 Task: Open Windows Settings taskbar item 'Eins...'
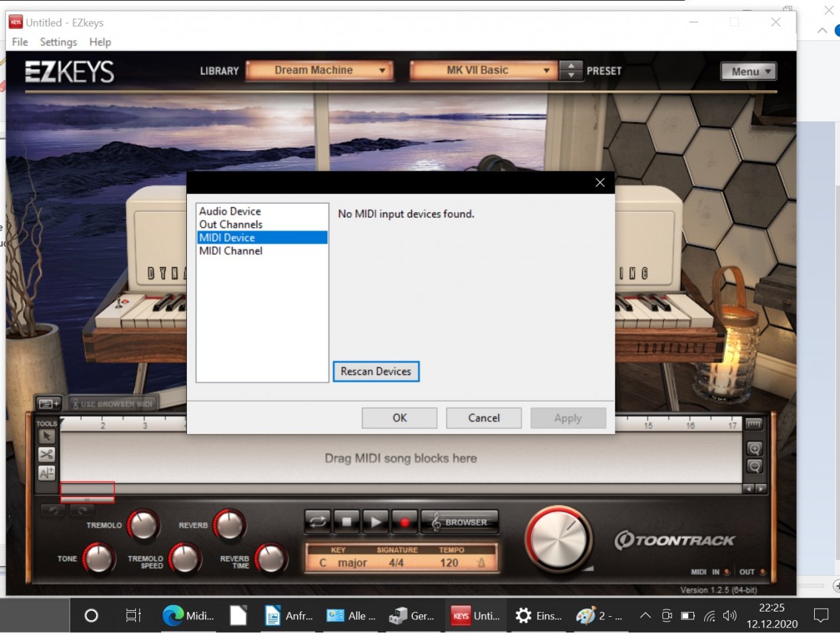pos(538,616)
